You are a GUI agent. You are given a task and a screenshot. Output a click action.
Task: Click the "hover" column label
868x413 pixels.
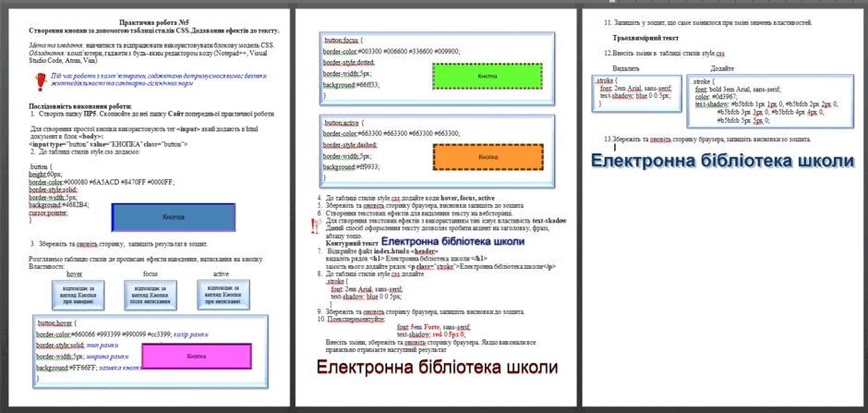[74, 273]
